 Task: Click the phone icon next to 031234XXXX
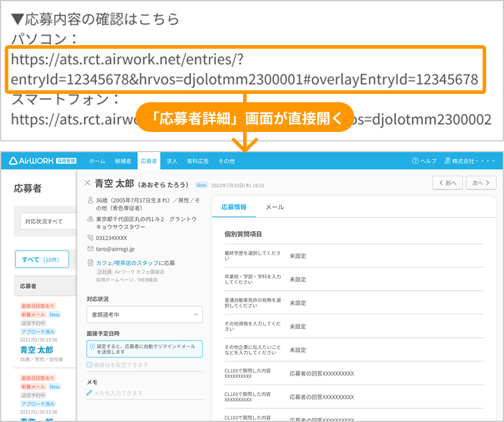(x=90, y=238)
